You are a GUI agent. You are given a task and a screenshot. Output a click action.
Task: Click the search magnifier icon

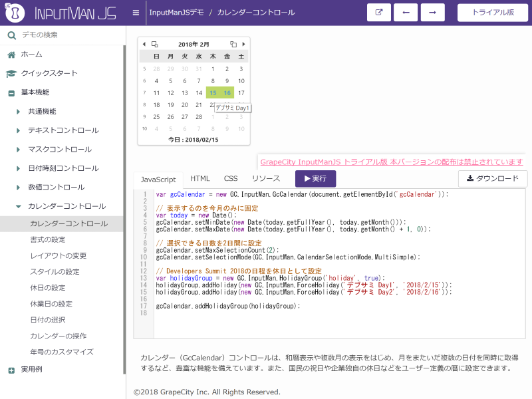11,35
